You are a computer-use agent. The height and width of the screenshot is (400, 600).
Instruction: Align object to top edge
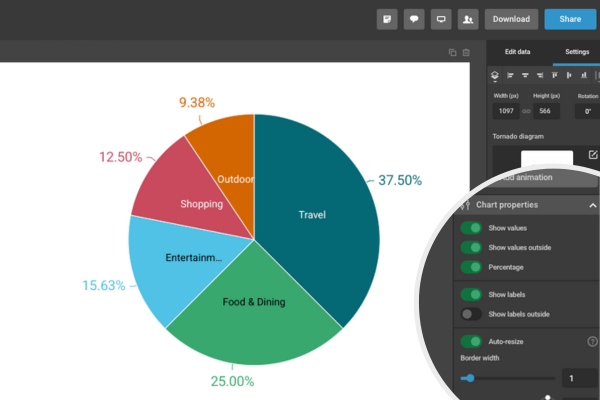(x=554, y=75)
